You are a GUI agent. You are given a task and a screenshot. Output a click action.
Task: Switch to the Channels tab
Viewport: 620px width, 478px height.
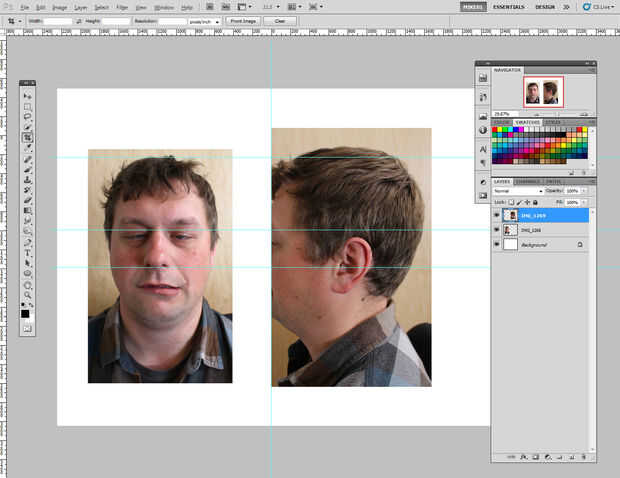coord(527,181)
